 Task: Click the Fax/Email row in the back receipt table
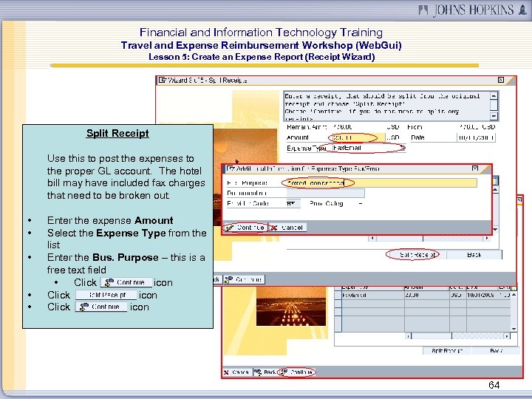423,295
